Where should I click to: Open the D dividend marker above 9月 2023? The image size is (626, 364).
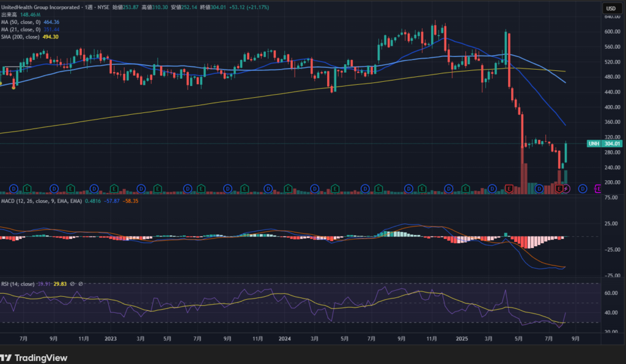[x=227, y=189]
